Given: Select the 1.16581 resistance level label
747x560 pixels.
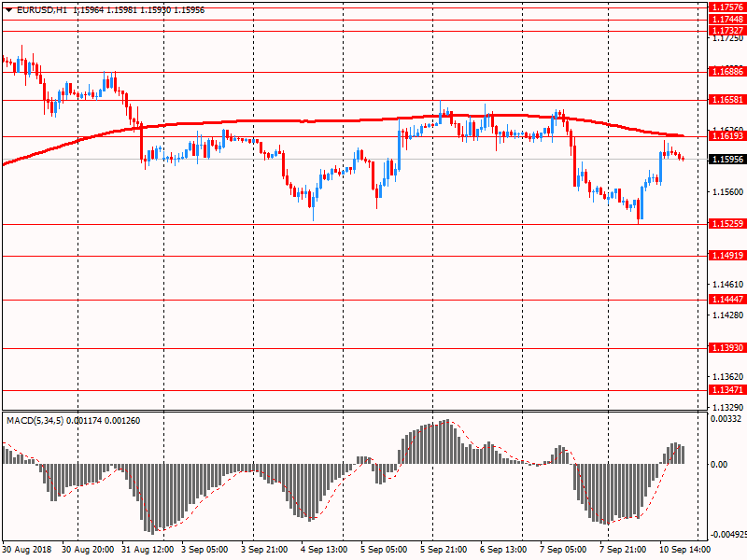Looking at the screenshot, I should tap(726, 99).
